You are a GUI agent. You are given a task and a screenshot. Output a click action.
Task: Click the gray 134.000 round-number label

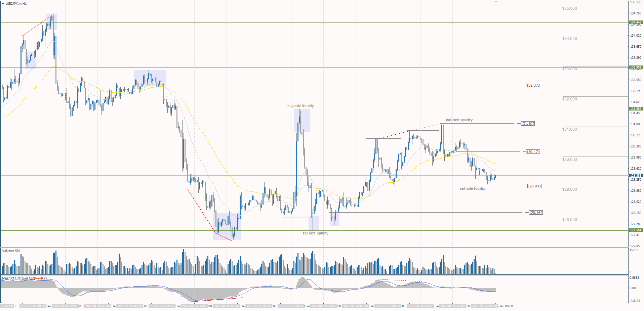point(569,39)
